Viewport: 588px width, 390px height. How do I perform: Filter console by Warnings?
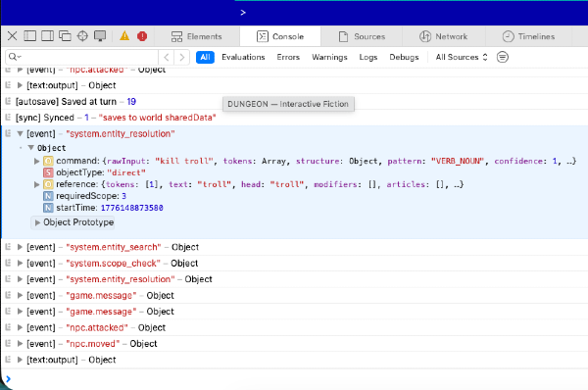pyautogui.click(x=329, y=57)
